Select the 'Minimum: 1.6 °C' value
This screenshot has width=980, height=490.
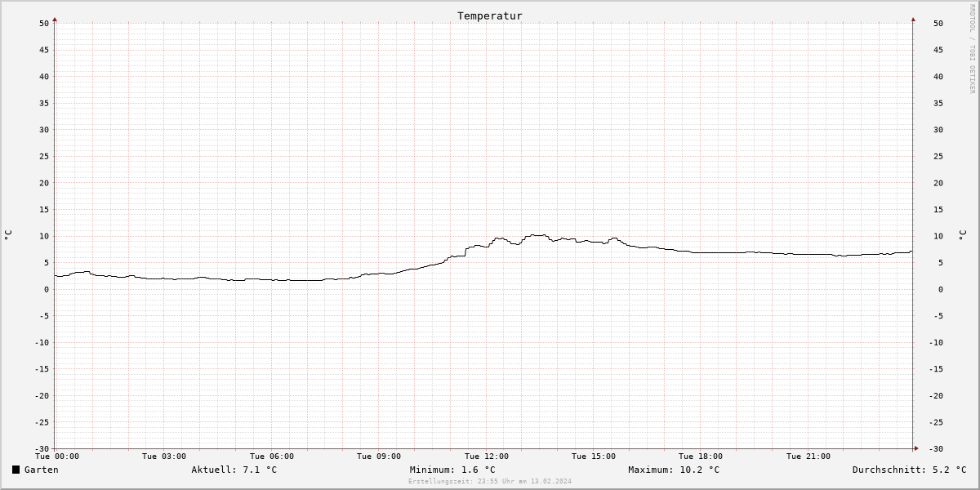(452, 470)
